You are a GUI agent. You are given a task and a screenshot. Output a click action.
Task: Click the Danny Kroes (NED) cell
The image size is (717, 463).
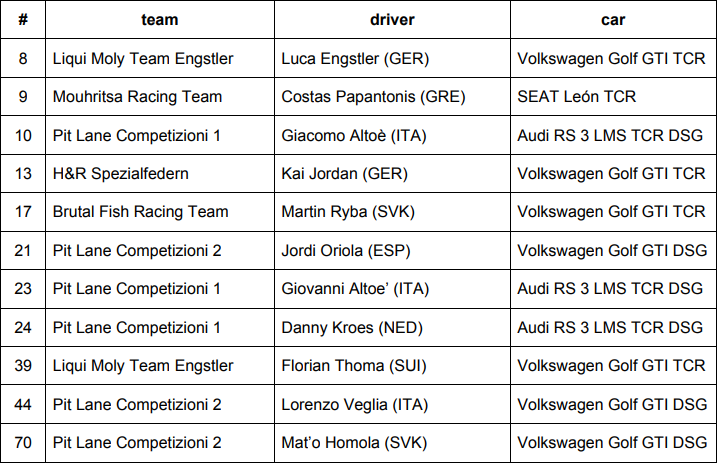coord(392,327)
